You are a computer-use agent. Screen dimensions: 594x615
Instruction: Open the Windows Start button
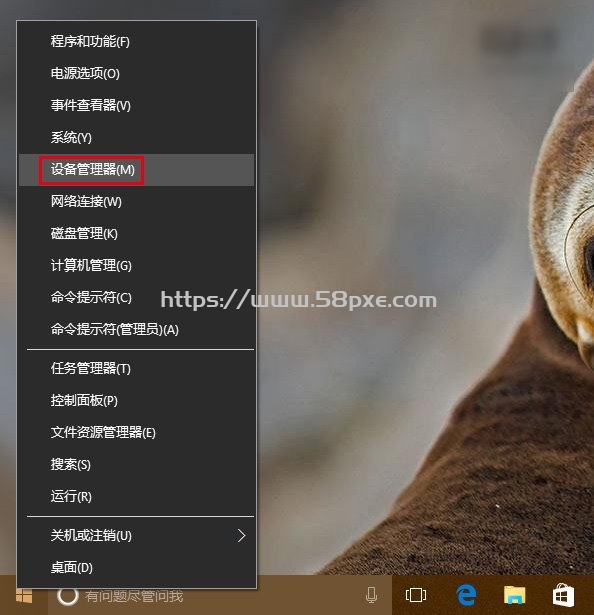point(24,596)
